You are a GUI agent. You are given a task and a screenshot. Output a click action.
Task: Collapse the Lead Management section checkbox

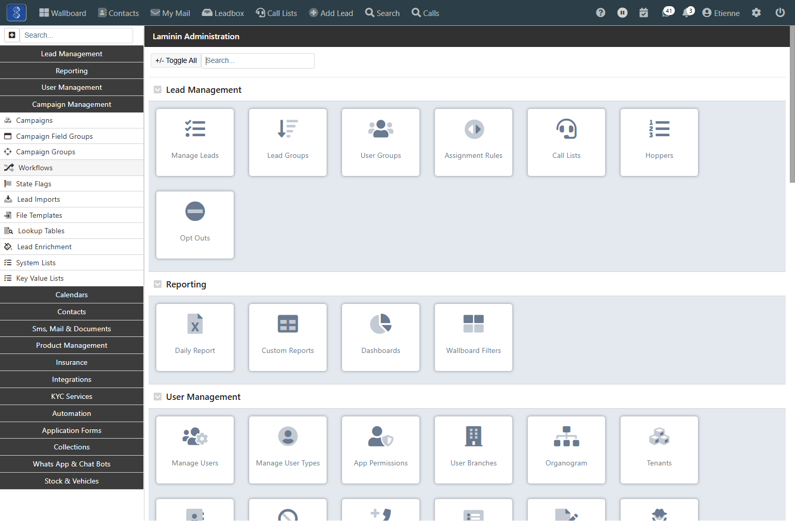pyautogui.click(x=158, y=90)
